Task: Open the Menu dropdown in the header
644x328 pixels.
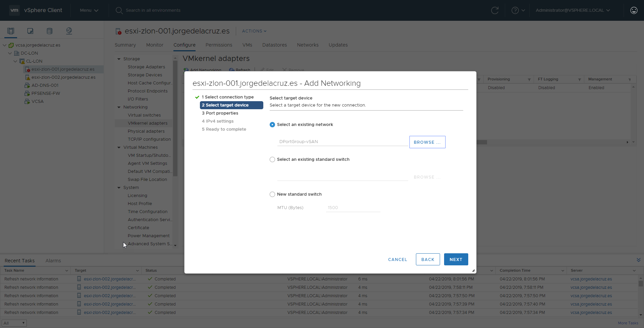Action: (89, 10)
